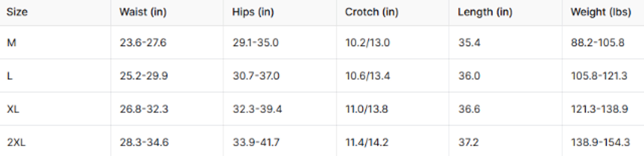644x156 pixels.
Task: Click length value 36.0
Action: (x=469, y=76)
